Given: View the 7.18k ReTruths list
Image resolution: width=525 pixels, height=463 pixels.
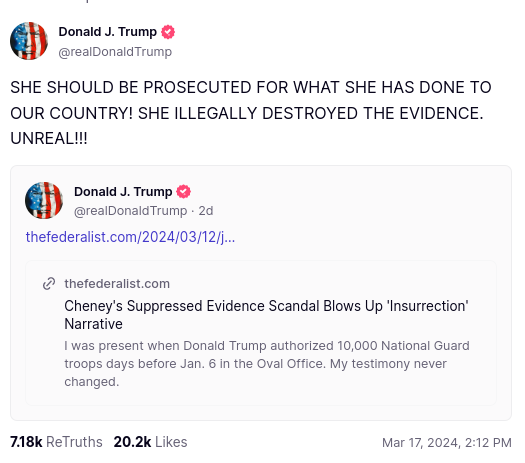Looking at the screenshot, I should (56, 442).
